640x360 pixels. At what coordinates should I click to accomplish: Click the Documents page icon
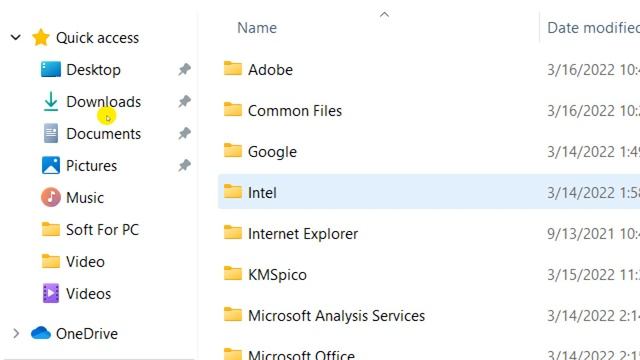click(x=51, y=133)
